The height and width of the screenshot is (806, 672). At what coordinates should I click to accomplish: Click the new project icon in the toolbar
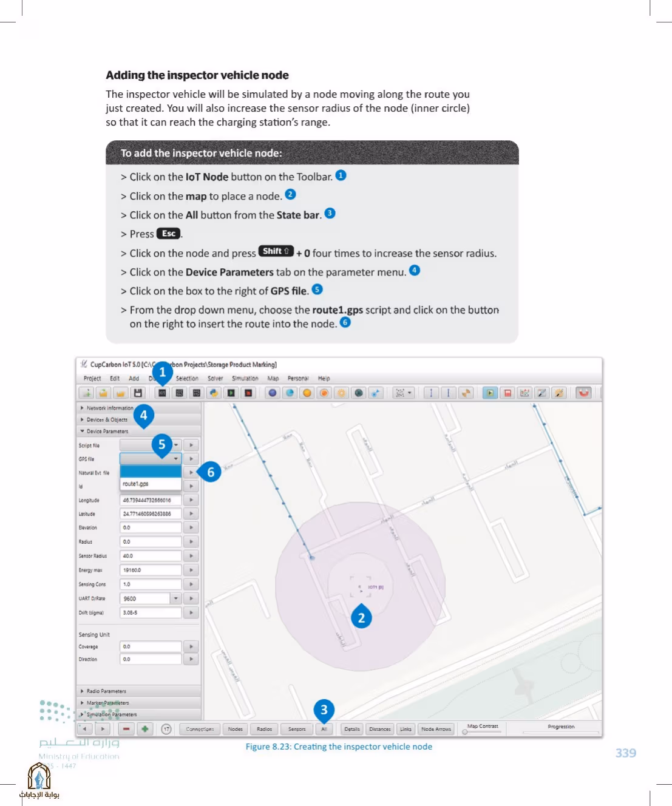tap(87, 393)
